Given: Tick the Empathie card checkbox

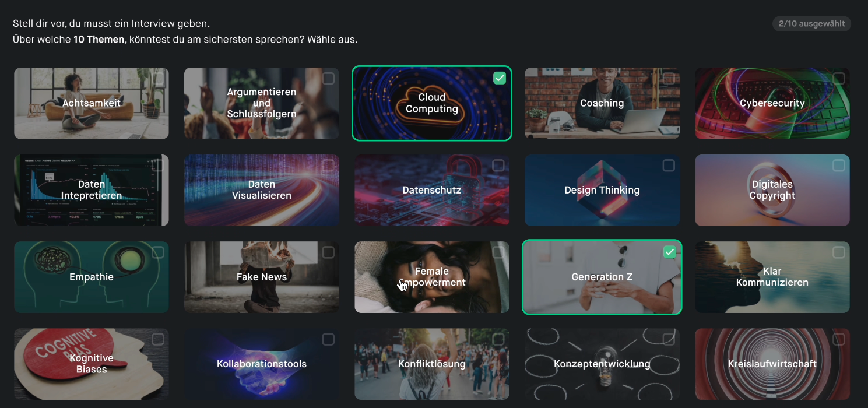Looking at the screenshot, I should [158, 252].
